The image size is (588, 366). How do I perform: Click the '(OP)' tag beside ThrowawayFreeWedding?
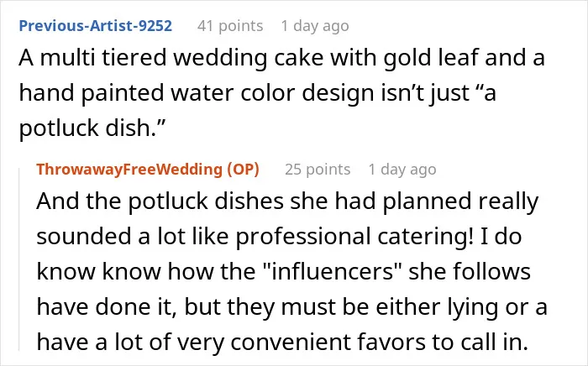click(x=244, y=170)
